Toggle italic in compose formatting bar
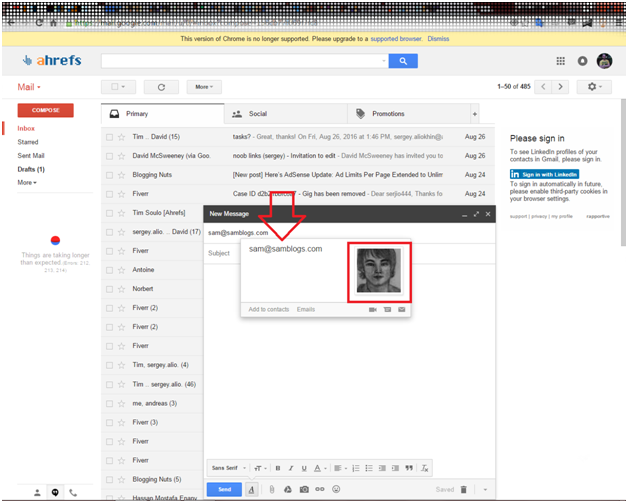This screenshot has height=503, width=628. coord(291,468)
